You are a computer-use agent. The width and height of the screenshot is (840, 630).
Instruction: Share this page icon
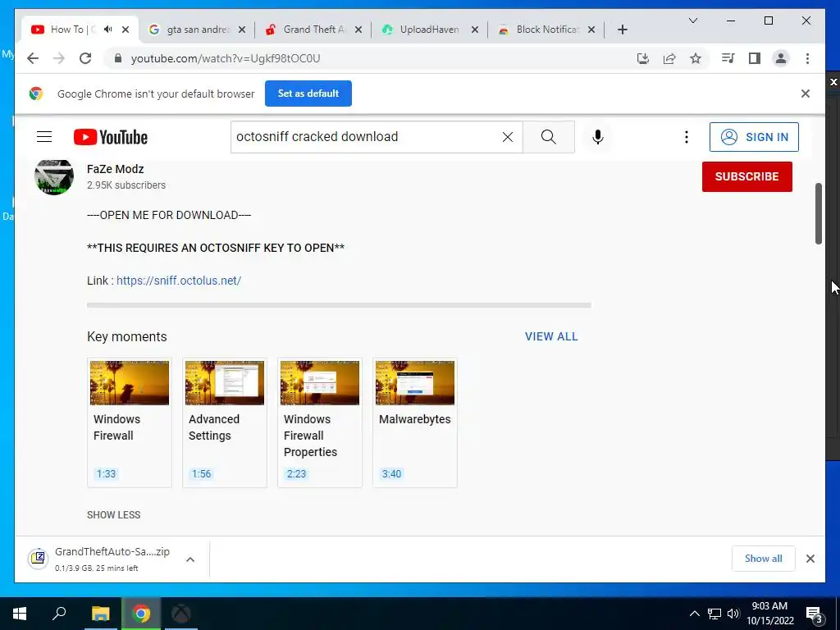669,58
